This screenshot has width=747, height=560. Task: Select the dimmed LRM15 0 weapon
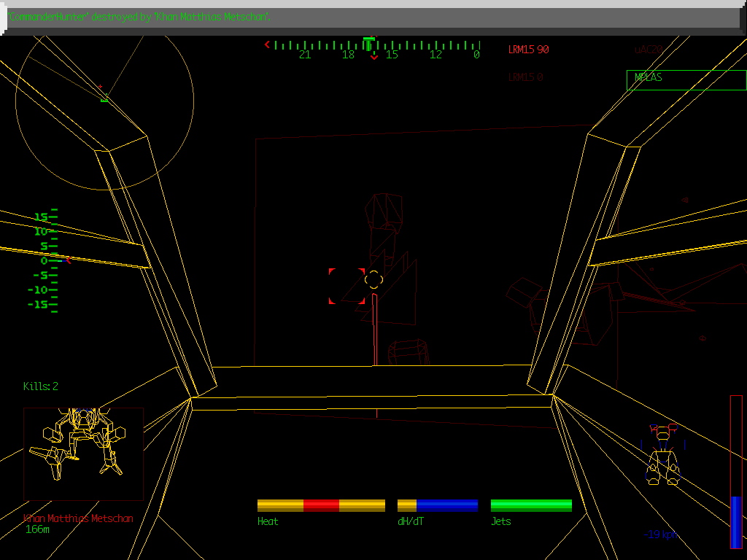pos(525,77)
